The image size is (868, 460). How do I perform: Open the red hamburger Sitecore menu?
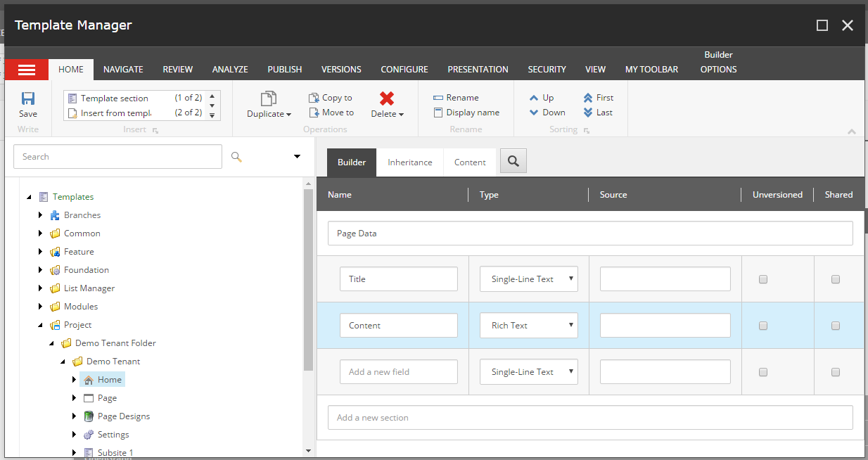click(27, 70)
